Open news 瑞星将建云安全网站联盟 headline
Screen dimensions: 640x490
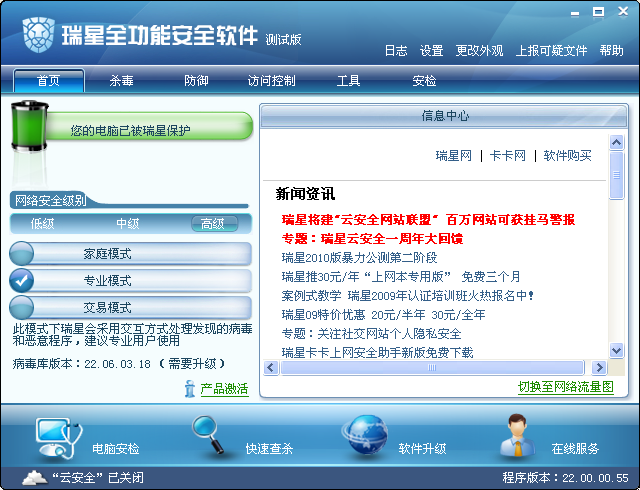click(428, 220)
